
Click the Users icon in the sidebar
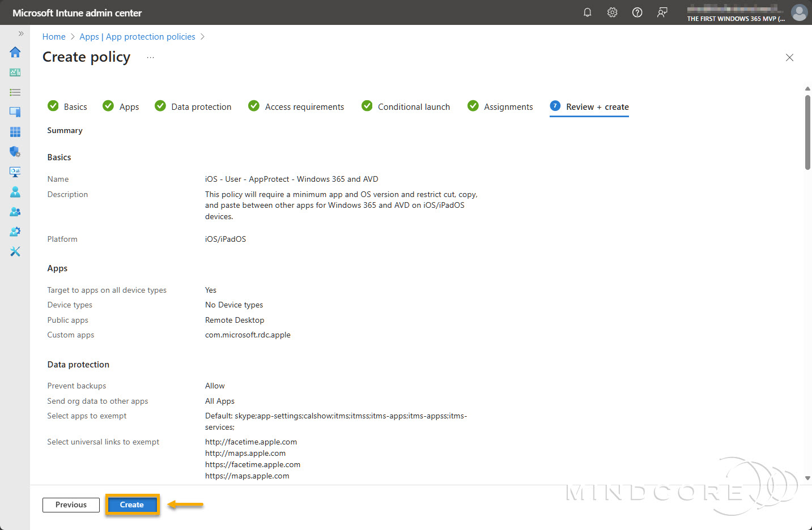tap(15, 191)
